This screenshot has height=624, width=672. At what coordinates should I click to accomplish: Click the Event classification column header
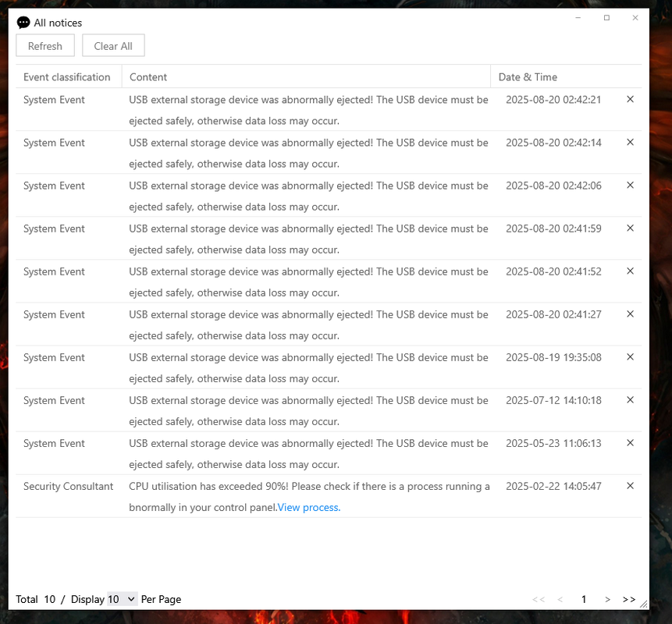tap(67, 77)
